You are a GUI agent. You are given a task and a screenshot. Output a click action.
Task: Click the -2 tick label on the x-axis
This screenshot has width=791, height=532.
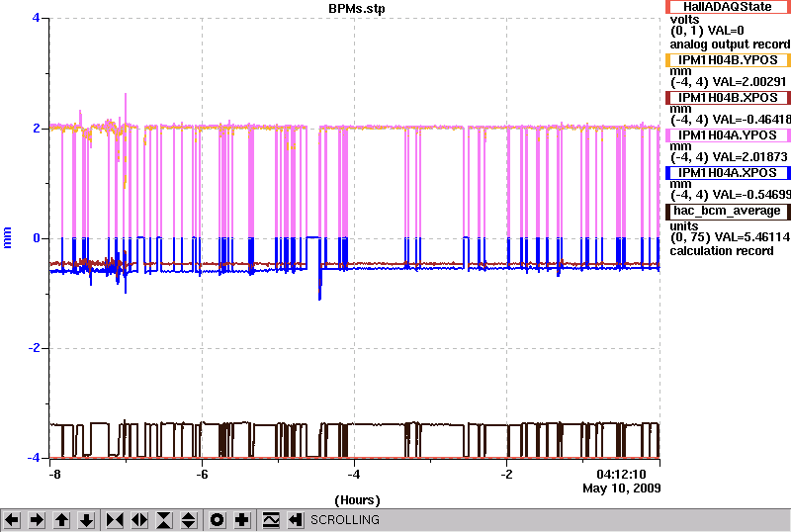click(506, 475)
